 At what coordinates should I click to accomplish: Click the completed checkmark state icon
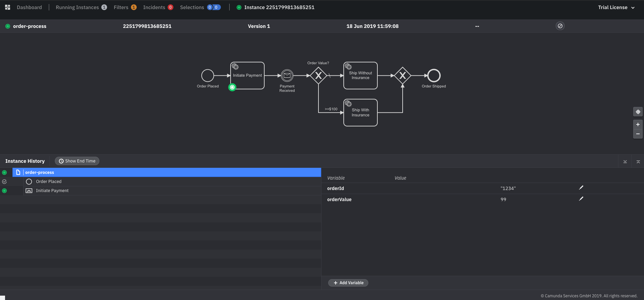(x=4, y=182)
